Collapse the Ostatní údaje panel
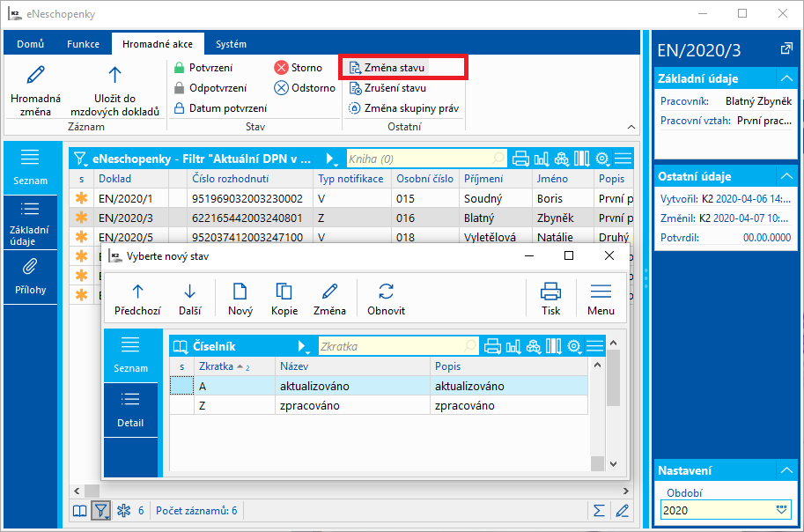The image size is (804, 532). [786, 176]
